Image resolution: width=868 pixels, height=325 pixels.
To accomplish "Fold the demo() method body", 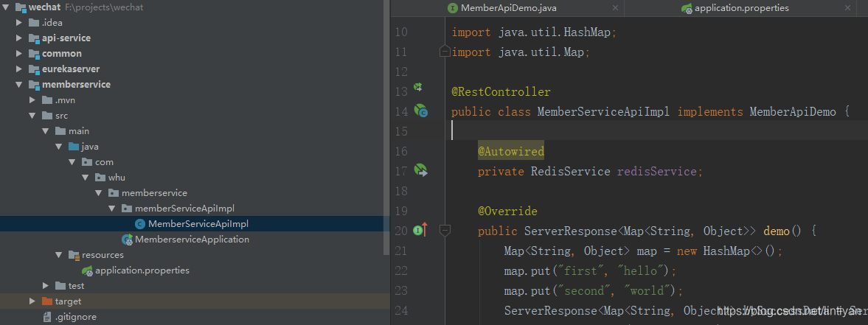I will 445,231.
